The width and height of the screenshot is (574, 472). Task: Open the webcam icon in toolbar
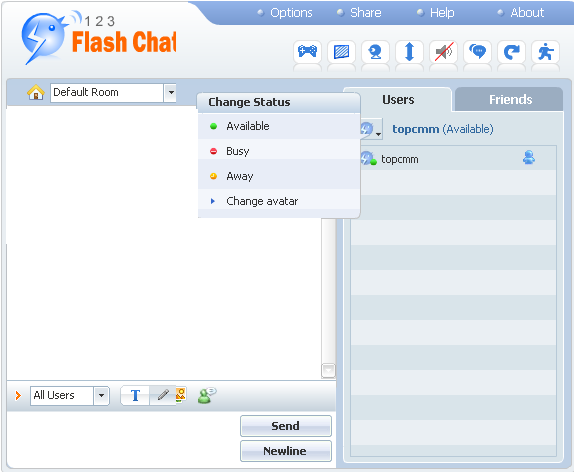375,52
